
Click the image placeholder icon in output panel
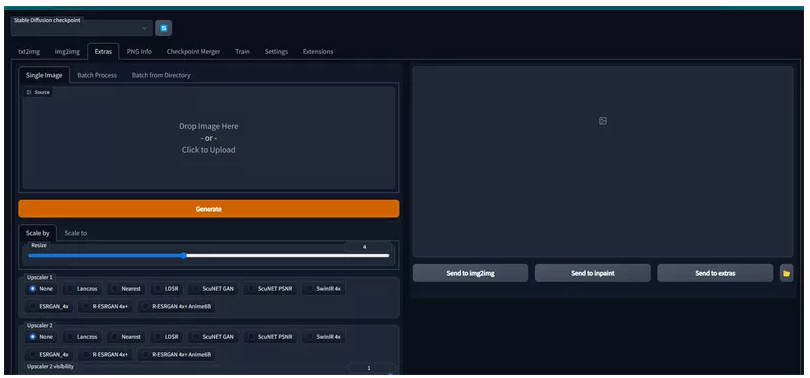[603, 121]
